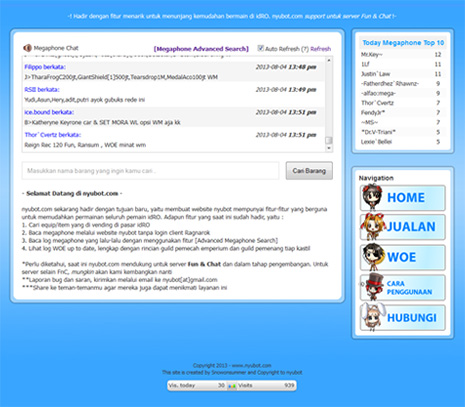
Task: Open Thor`Cvertz berkata user link
Action: (53, 135)
